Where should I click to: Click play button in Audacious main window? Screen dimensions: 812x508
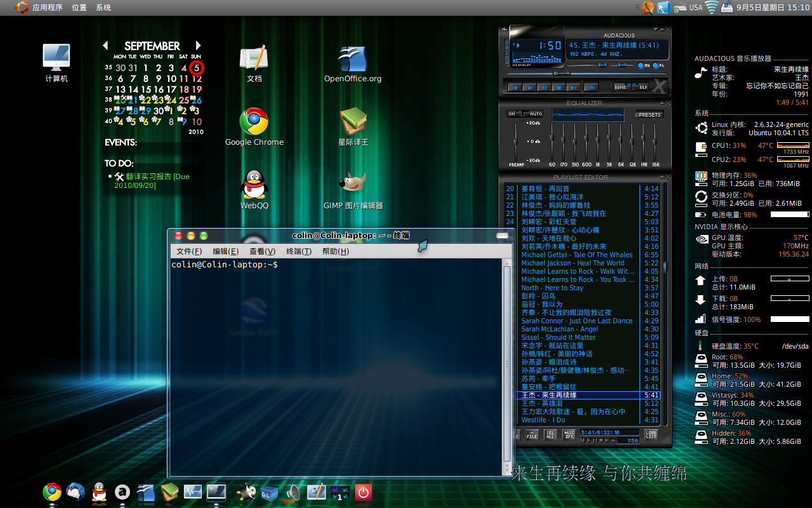[x=530, y=88]
